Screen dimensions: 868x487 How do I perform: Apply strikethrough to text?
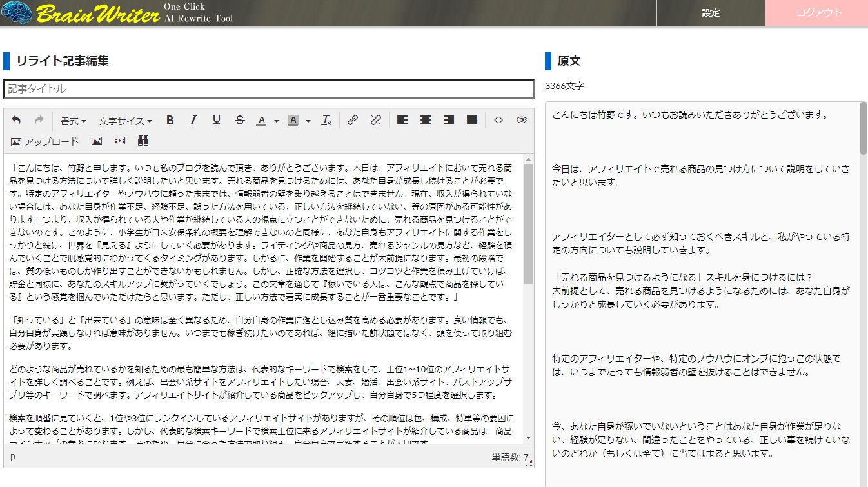tap(240, 121)
